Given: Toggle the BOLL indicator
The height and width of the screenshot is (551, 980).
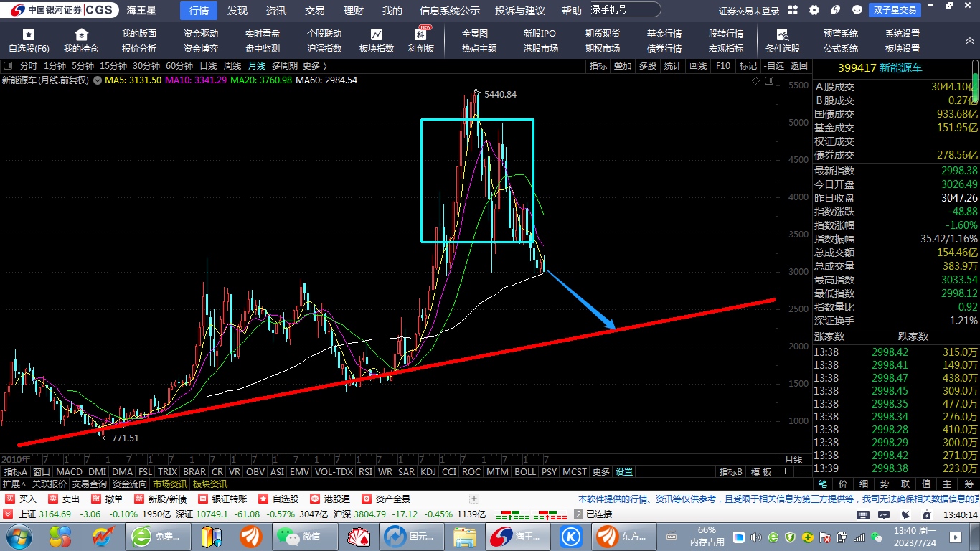Looking at the screenshot, I should 525,471.
